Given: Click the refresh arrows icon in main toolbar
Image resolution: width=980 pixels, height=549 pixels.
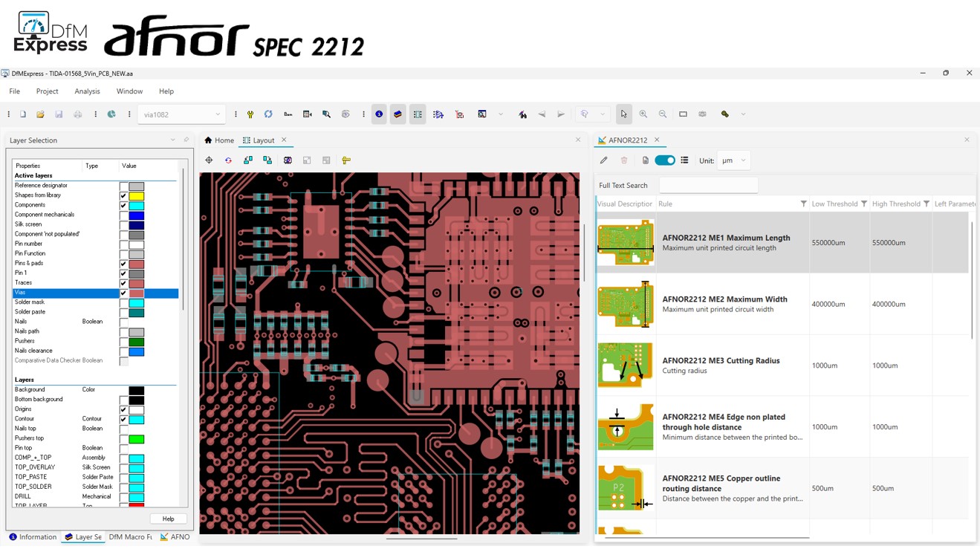Looking at the screenshot, I should point(268,114).
